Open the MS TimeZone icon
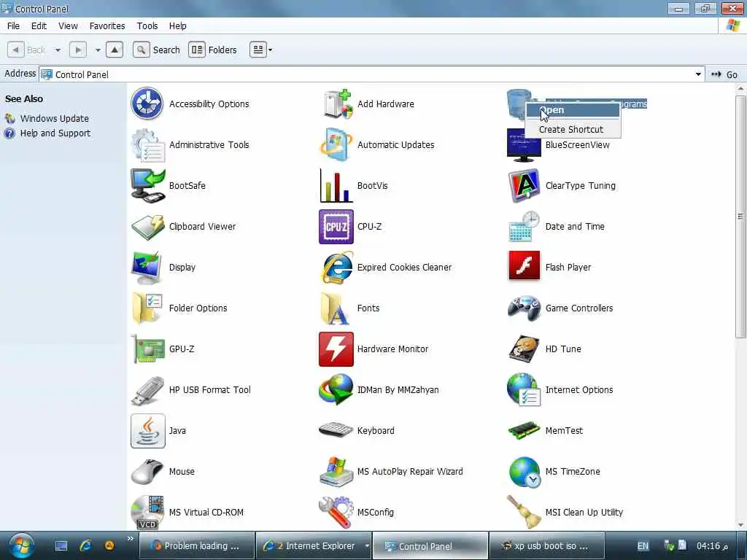This screenshot has width=747, height=560. (524, 472)
